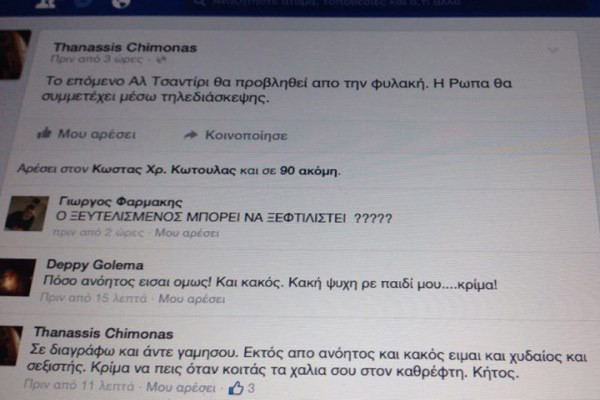Like Γιωργος Φαρμακης comment via Μου αρέσει
Screen dimensions: 600x400
pyautogui.click(x=186, y=233)
